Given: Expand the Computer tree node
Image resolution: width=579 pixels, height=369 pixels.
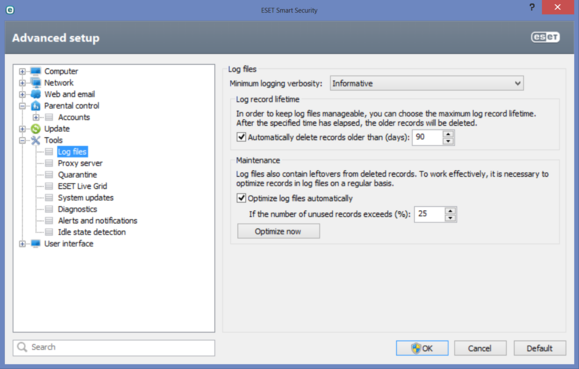Looking at the screenshot, I should 22,71.
